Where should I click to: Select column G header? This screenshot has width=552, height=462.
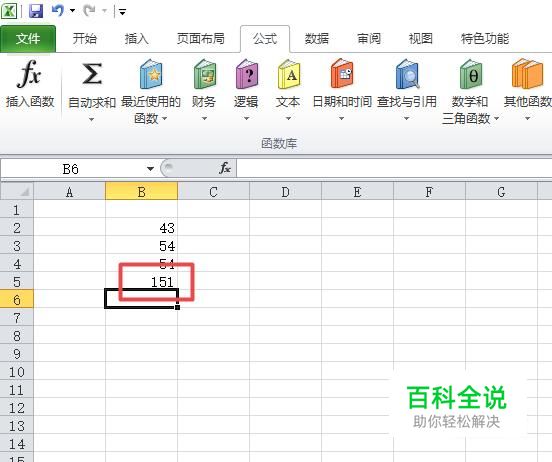coord(501,192)
